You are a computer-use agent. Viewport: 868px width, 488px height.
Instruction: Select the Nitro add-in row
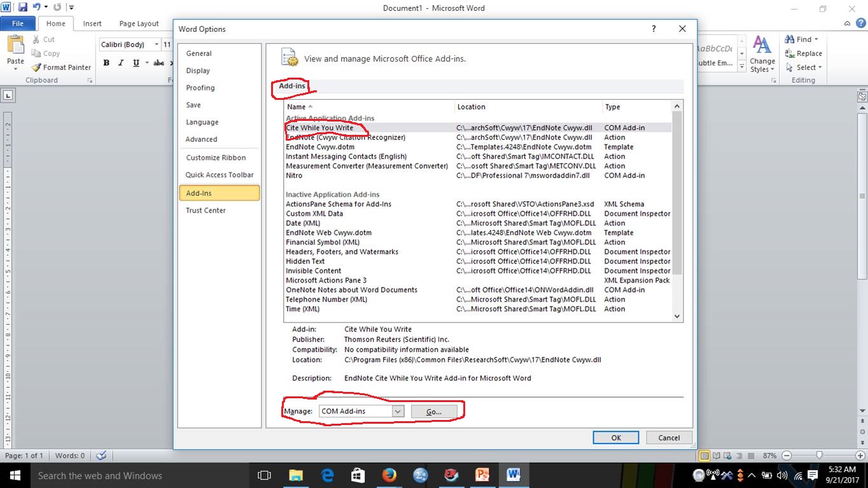pyautogui.click(x=478, y=176)
